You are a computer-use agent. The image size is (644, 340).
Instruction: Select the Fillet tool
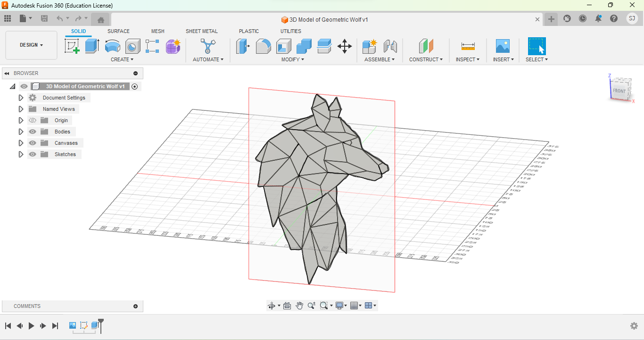[263, 46]
